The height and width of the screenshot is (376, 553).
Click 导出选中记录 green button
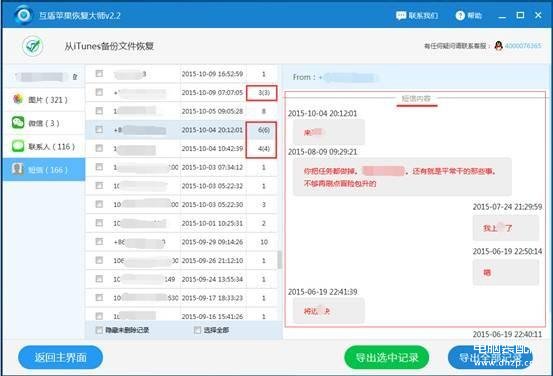(387, 357)
